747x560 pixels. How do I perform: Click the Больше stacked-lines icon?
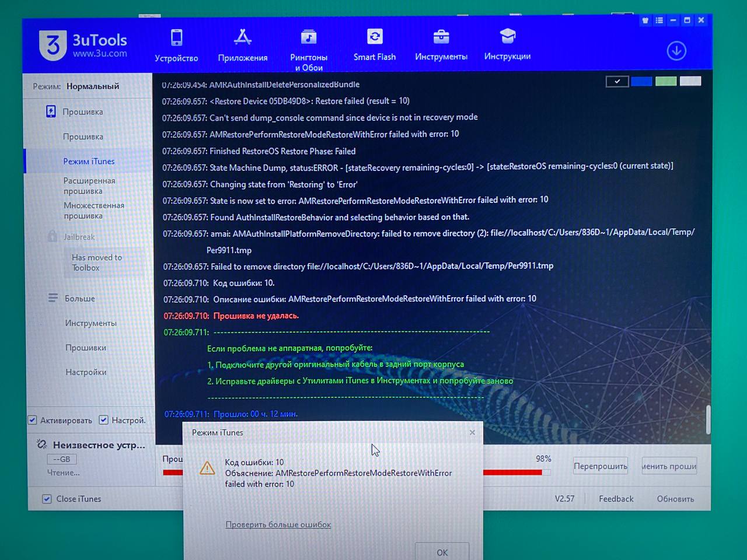tap(53, 298)
